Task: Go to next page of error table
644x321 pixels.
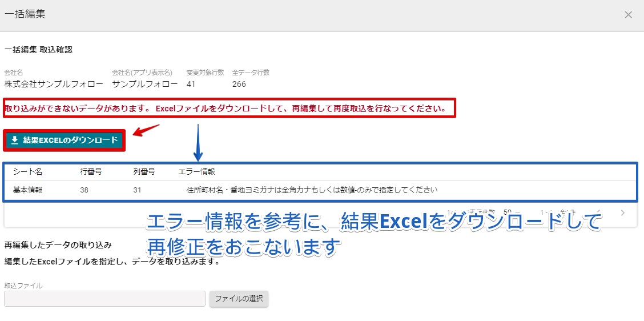Action: (623, 213)
